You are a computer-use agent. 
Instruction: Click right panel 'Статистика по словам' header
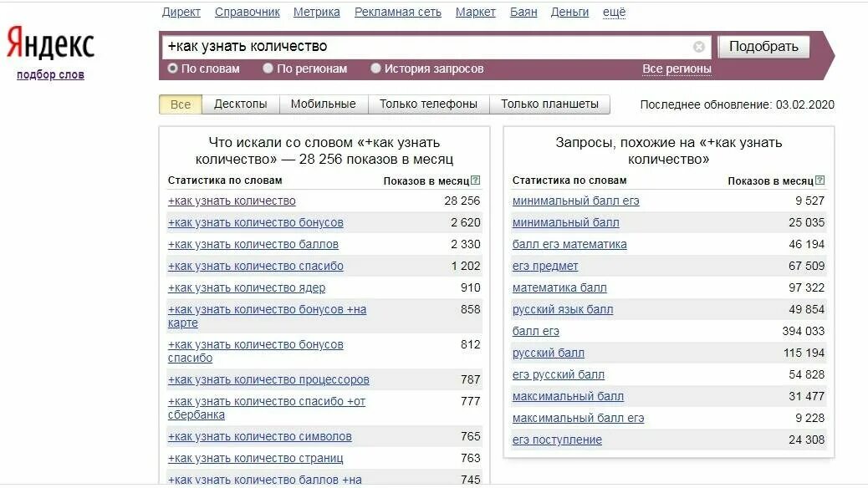[569, 180]
